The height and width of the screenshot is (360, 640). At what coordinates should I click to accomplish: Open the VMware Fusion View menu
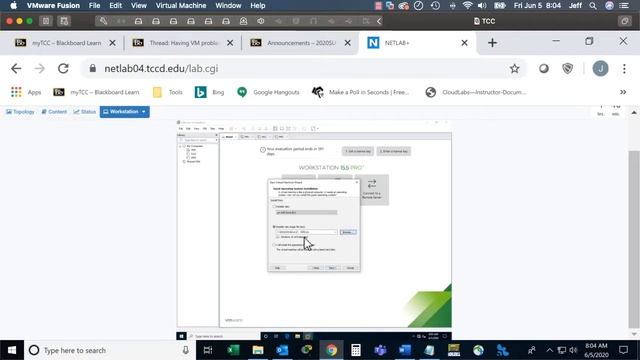[x=139, y=6]
